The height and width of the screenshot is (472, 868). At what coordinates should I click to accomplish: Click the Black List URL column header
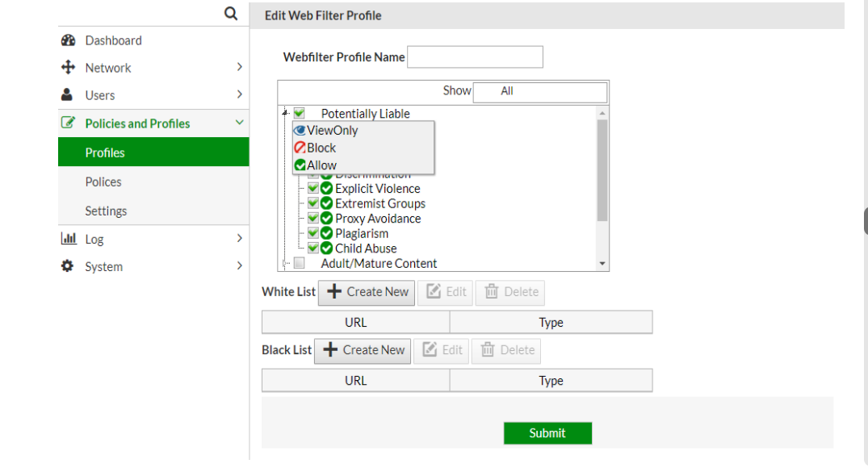point(356,381)
